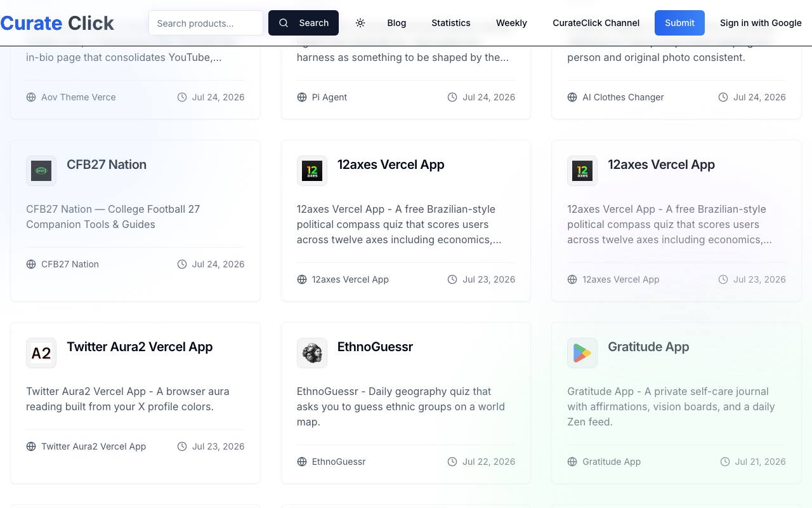Open the CurateClick Channel link
The height and width of the screenshot is (508, 812).
596,23
